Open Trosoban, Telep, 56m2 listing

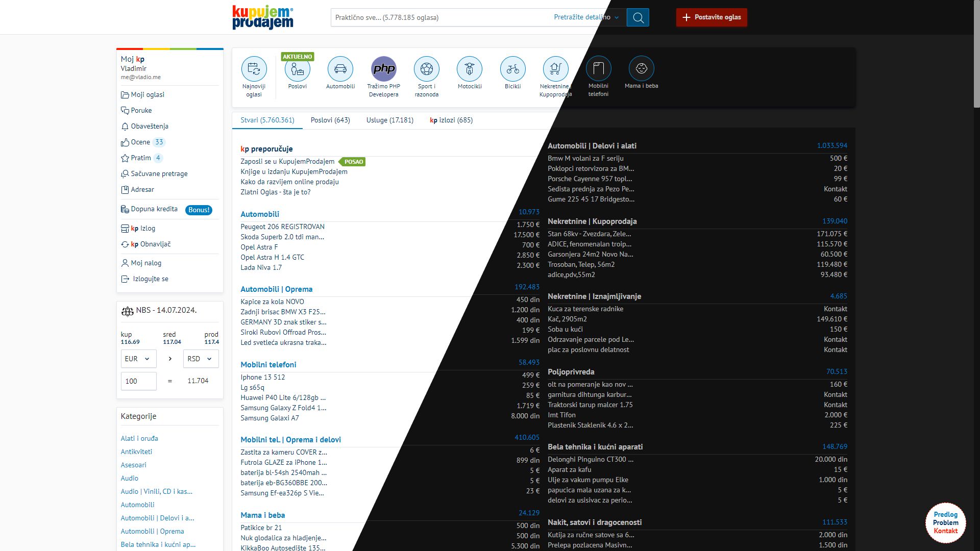pos(581,265)
